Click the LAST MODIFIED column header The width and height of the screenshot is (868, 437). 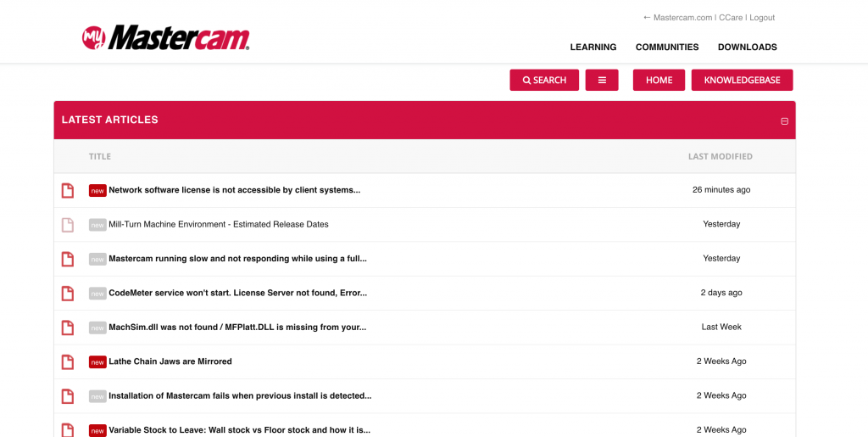721,157
